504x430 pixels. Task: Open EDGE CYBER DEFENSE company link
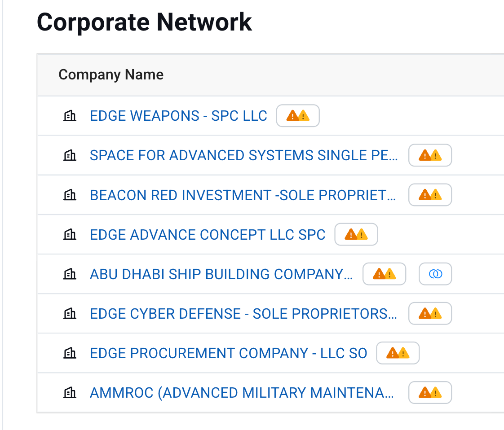tap(243, 313)
